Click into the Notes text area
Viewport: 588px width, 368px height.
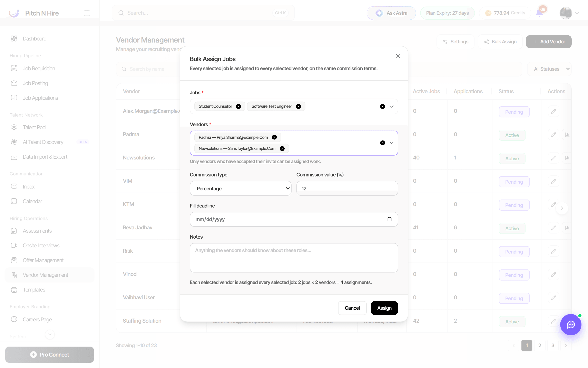(x=294, y=258)
